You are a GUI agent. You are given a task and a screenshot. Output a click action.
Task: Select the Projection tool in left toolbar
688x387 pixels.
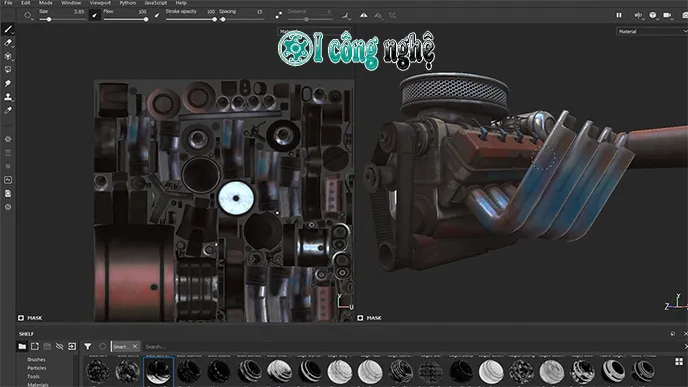click(8, 56)
